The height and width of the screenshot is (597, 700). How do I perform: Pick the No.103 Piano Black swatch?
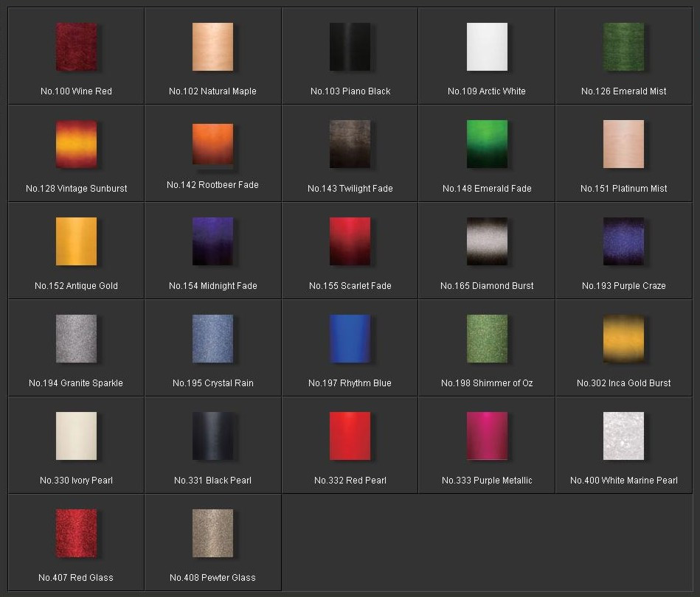click(350, 47)
